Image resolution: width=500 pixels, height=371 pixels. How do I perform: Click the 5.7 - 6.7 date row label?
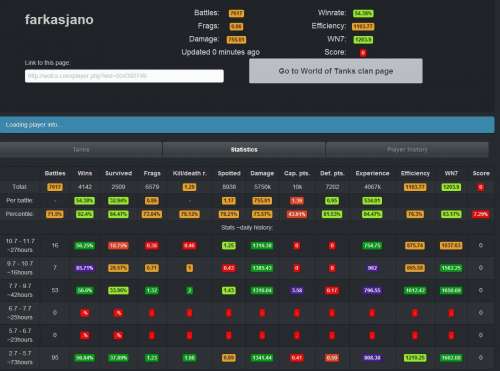[x=20, y=335]
